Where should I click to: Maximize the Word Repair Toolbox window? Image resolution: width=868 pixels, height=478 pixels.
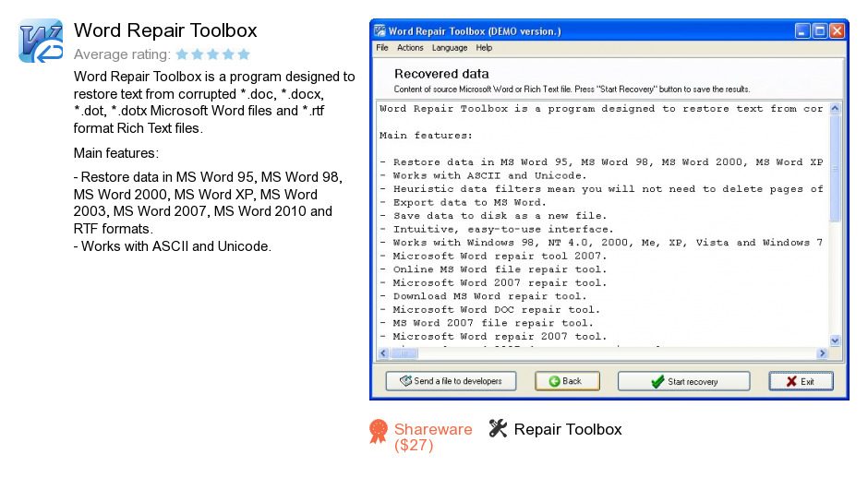click(820, 31)
